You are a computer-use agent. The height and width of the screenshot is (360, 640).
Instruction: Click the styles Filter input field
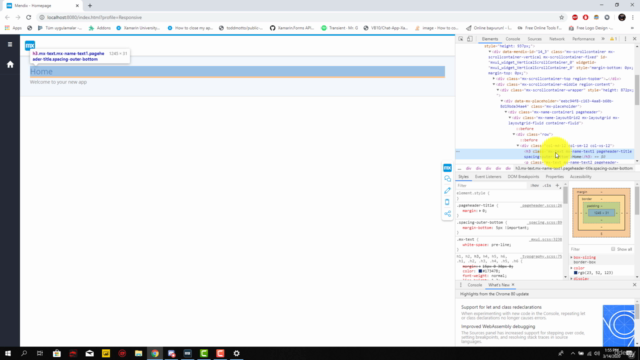492,185
